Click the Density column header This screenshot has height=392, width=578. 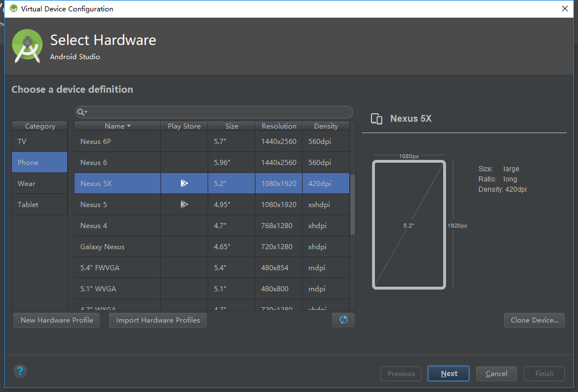point(326,126)
